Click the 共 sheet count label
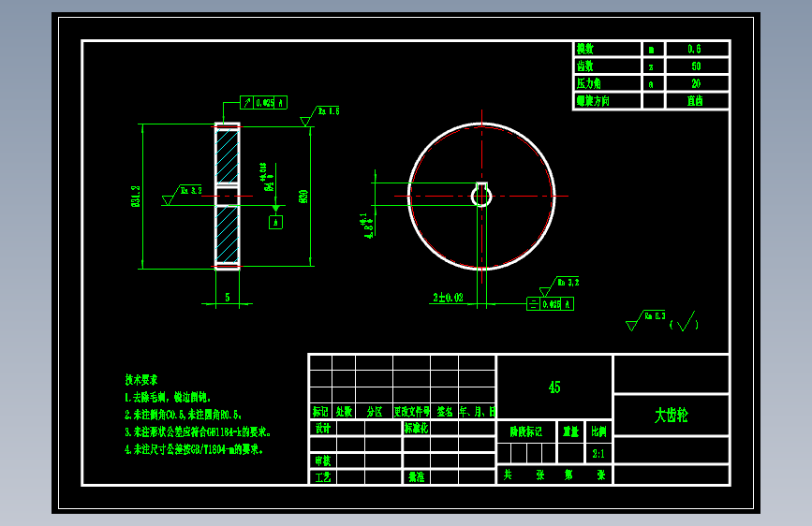Image resolution: width=812 pixels, height=526 pixels. pyautogui.click(x=508, y=475)
